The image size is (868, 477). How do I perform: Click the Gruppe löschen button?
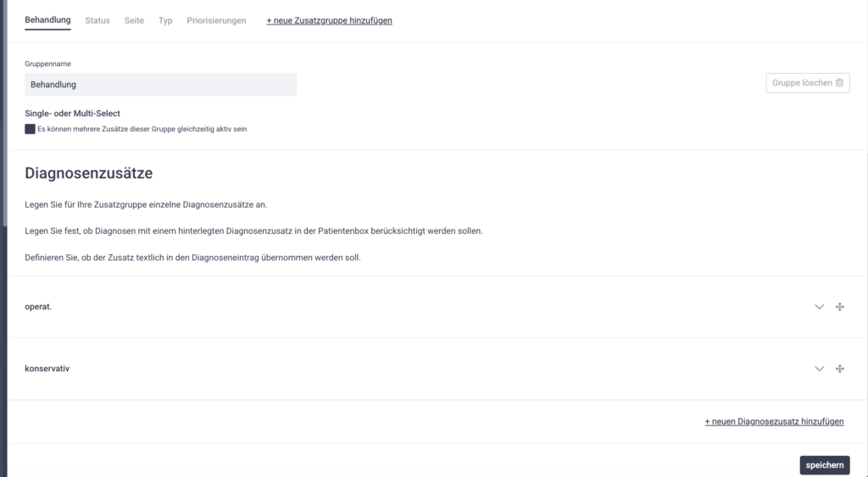807,83
